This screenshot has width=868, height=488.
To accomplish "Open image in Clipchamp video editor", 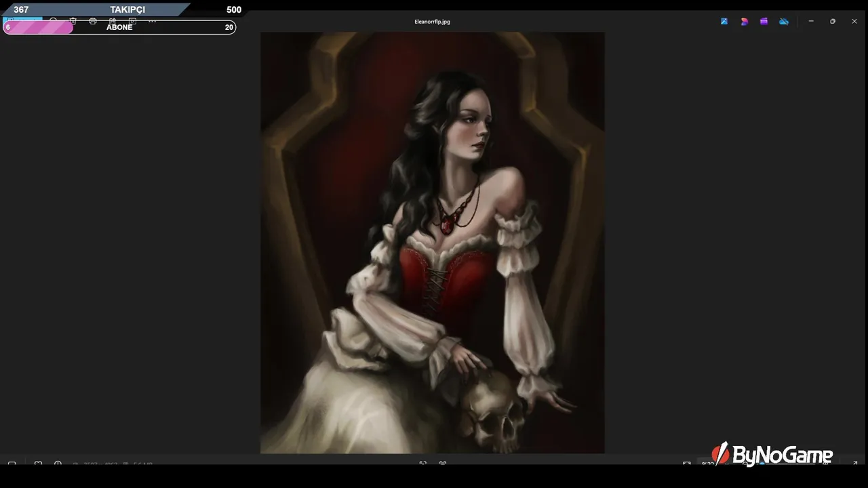I will tap(764, 22).
